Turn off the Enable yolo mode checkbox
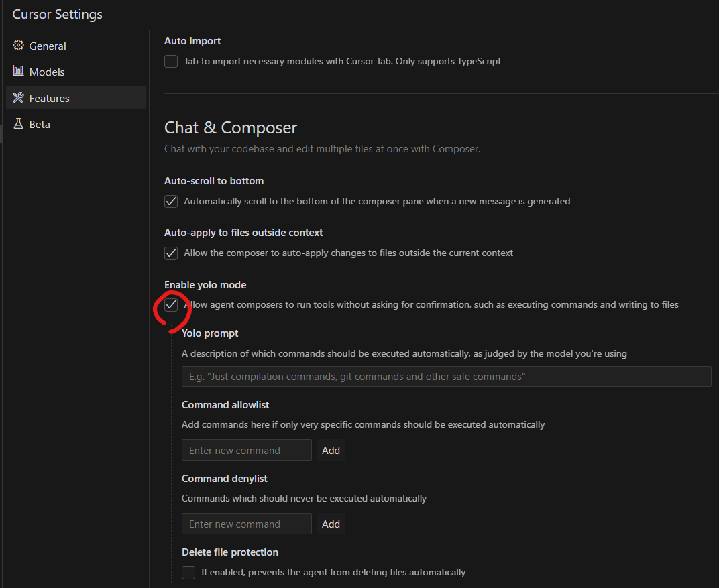719x588 pixels. [171, 305]
